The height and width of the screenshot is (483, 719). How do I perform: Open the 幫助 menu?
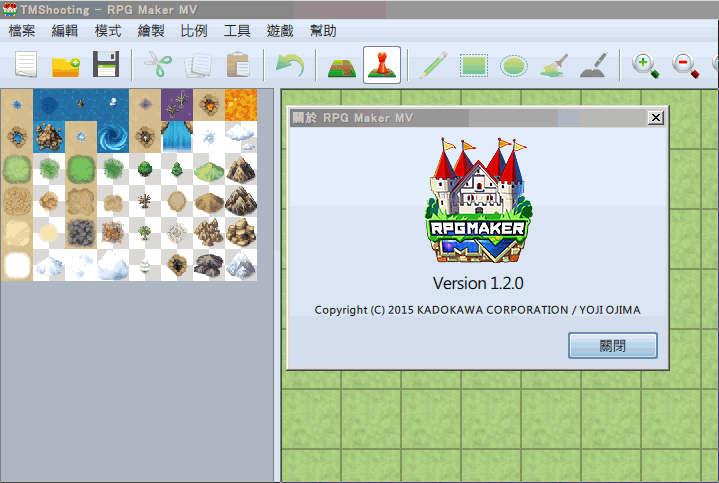[323, 31]
